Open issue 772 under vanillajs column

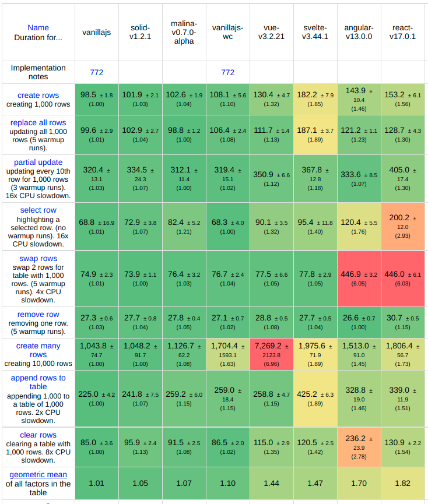(x=96, y=72)
